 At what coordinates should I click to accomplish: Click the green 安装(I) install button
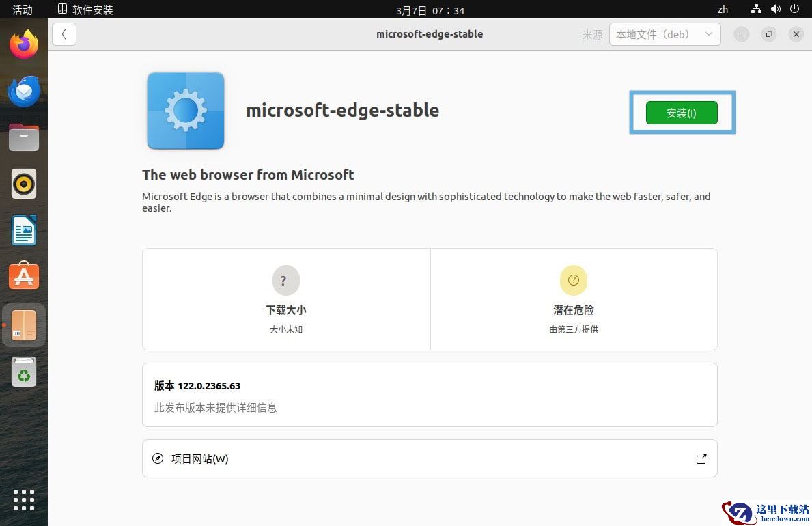click(x=682, y=113)
